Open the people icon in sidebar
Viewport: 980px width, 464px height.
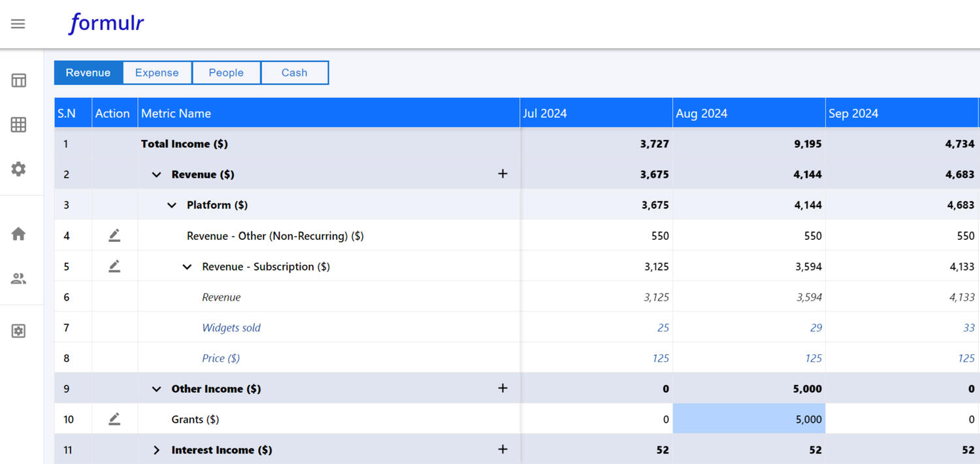point(18,279)
